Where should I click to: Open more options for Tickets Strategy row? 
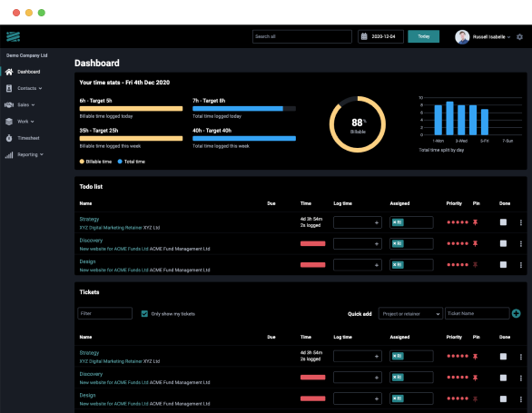[521, 357]
